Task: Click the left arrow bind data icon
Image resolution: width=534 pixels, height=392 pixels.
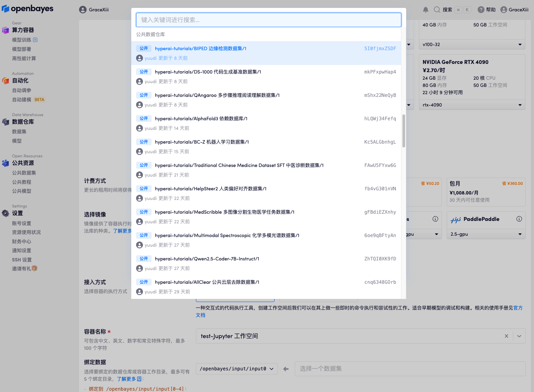Action: click(x=286, y=369)
